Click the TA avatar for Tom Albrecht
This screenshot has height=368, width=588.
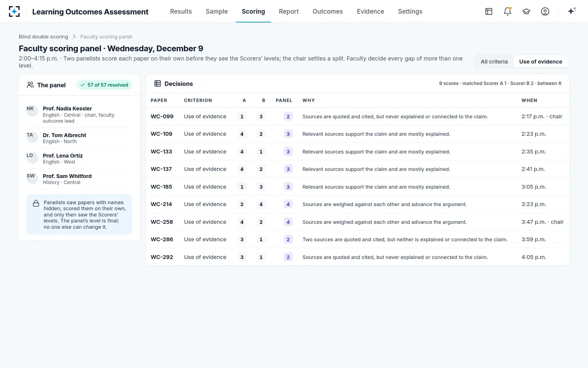tap(32, 137)
